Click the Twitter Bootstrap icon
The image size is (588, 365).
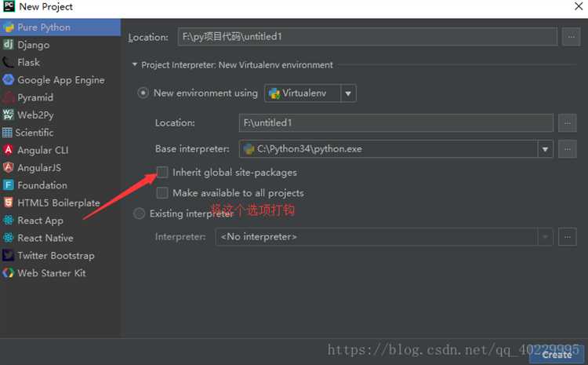coord(9,255)
